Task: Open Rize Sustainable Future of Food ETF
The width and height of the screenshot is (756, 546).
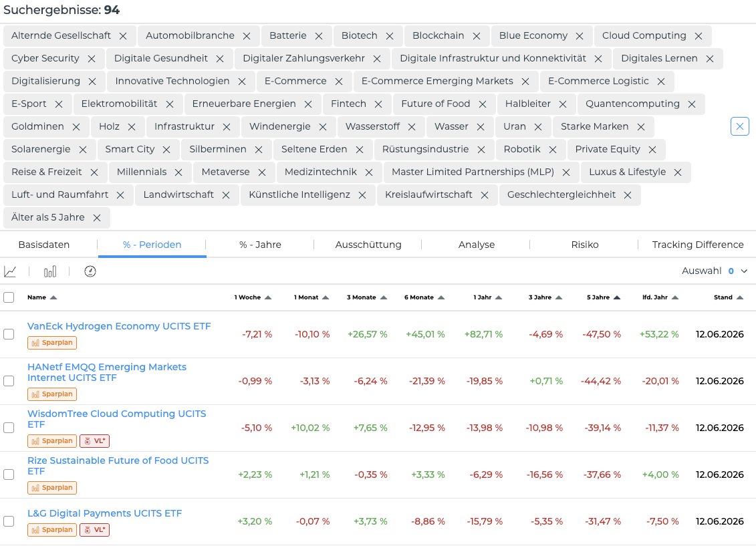Action: [x=118, y=466]
